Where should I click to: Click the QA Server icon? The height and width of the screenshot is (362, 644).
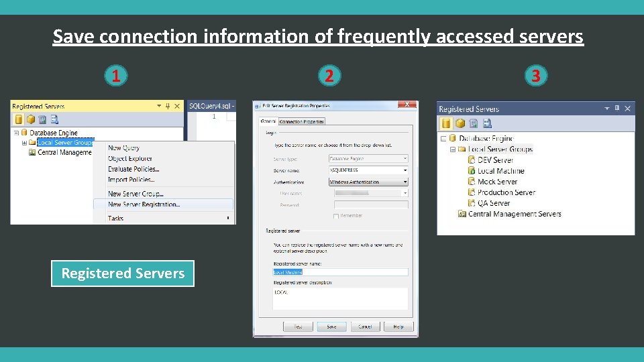472,202
